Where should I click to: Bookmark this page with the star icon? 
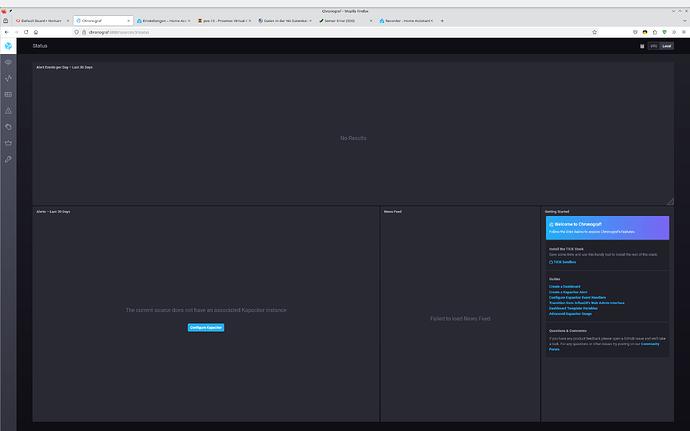coord(595,32)
